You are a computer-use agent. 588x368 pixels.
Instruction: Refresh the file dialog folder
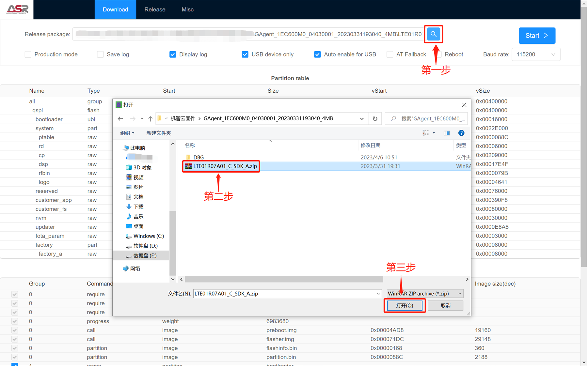375,119
